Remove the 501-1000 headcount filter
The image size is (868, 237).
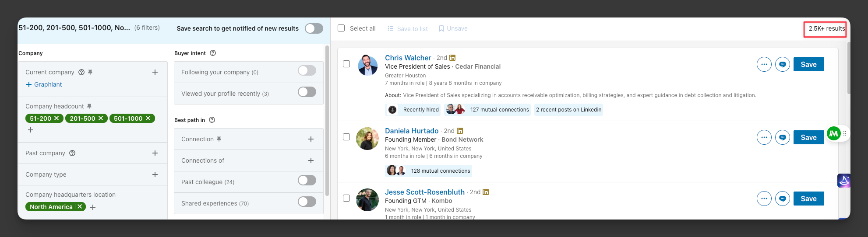[148, 118]
